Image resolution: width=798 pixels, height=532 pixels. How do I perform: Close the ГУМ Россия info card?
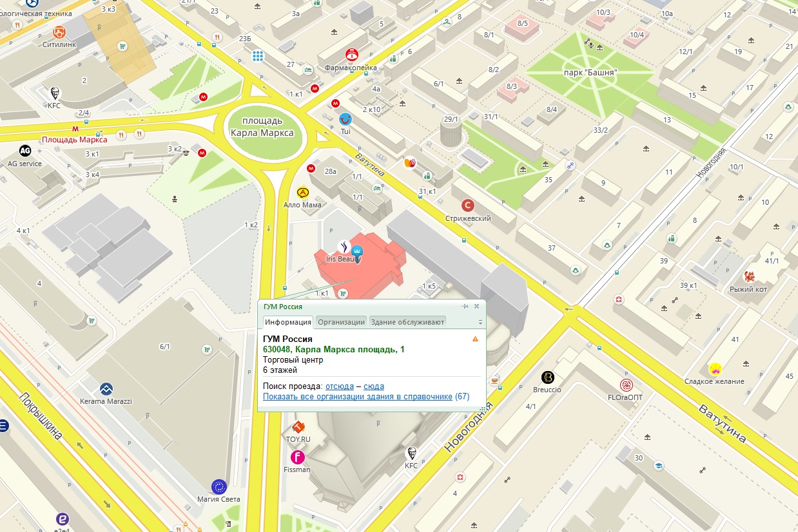point(477,307)
